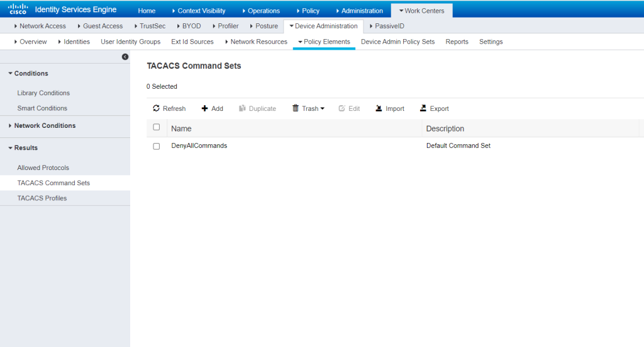Open the Settings tab
644x347 pixels.
491,42
